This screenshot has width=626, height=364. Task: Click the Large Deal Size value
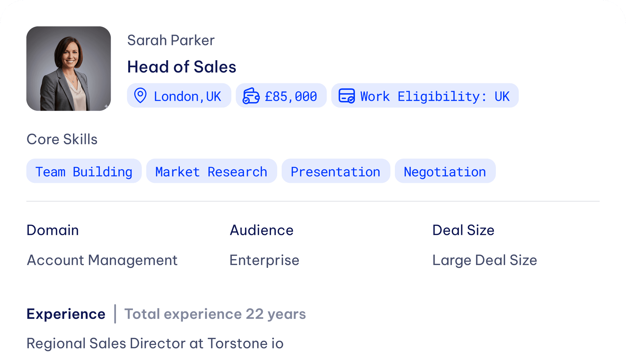point(485,261)
